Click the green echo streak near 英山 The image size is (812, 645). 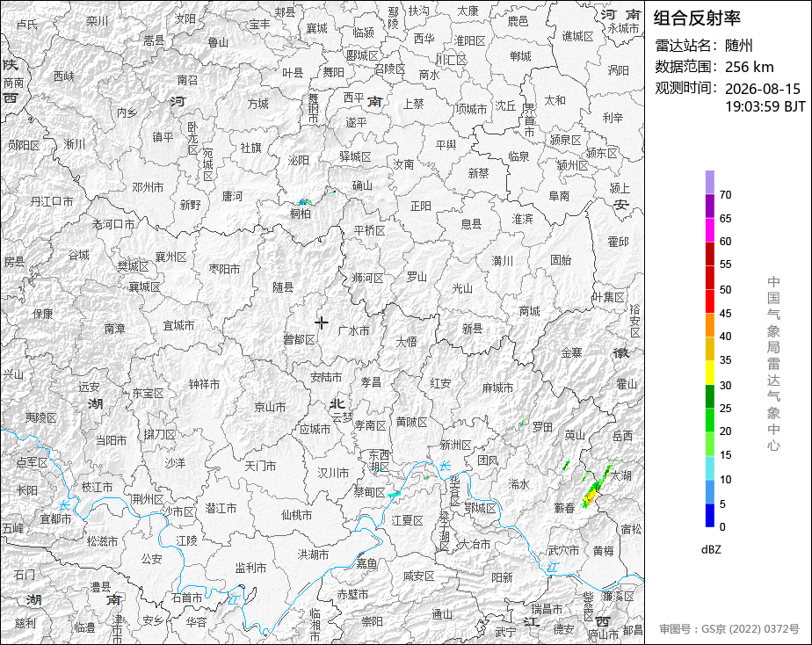click(566, 465)
